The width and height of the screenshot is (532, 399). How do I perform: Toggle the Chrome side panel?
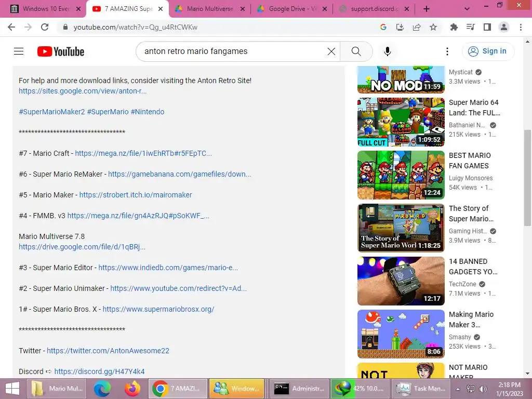[487, 27]
